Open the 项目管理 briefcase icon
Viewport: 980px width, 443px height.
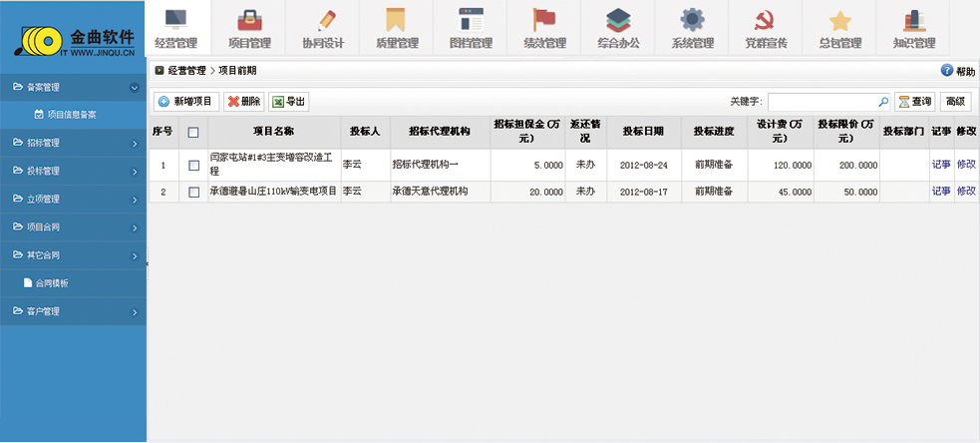(x=248, y=20)
